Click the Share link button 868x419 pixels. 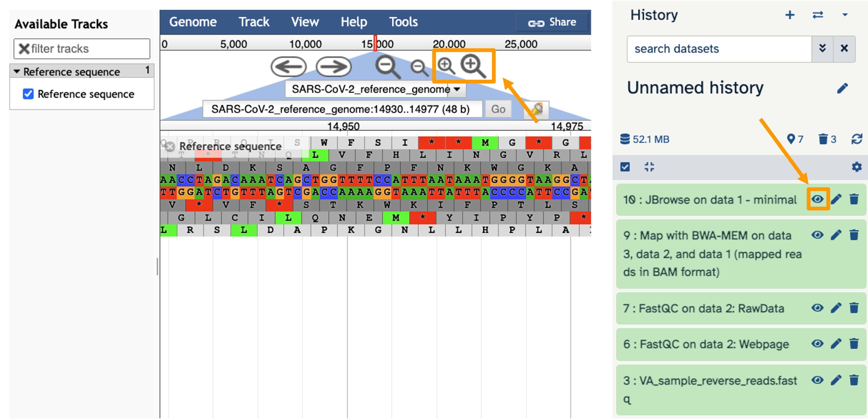(552, 23)
